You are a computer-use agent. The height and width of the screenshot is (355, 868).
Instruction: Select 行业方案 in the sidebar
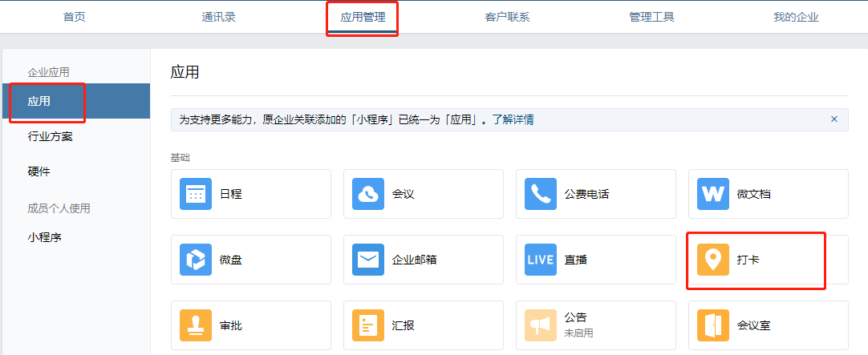(x=51, y=136)
